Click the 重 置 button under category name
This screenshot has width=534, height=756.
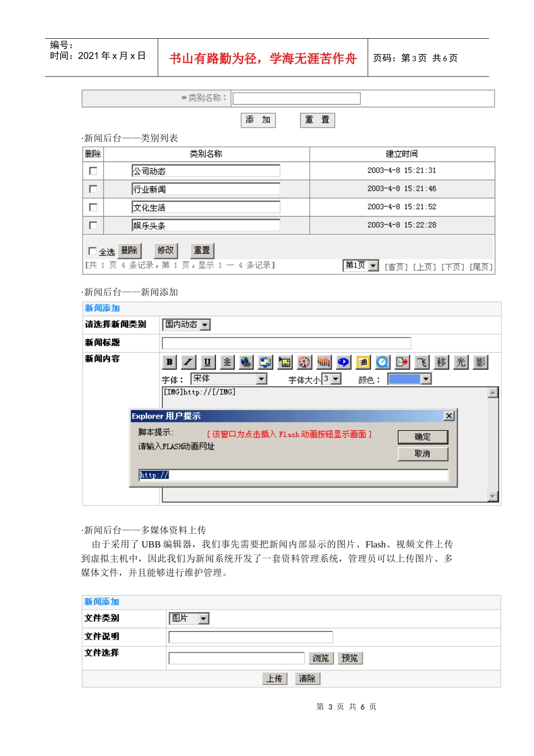click(317, 120)
